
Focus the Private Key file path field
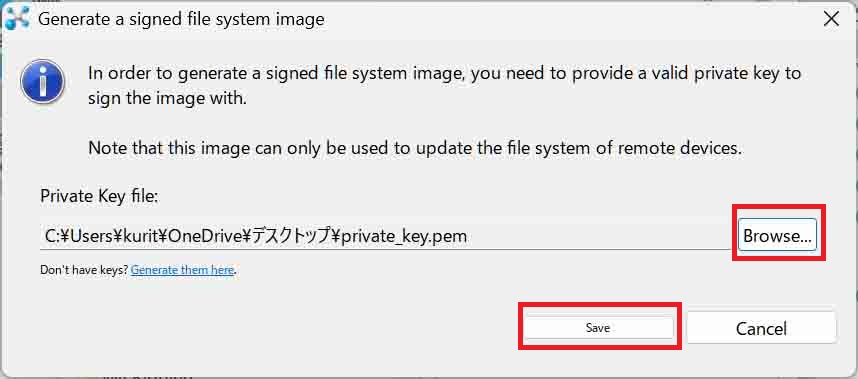point(385,236)
